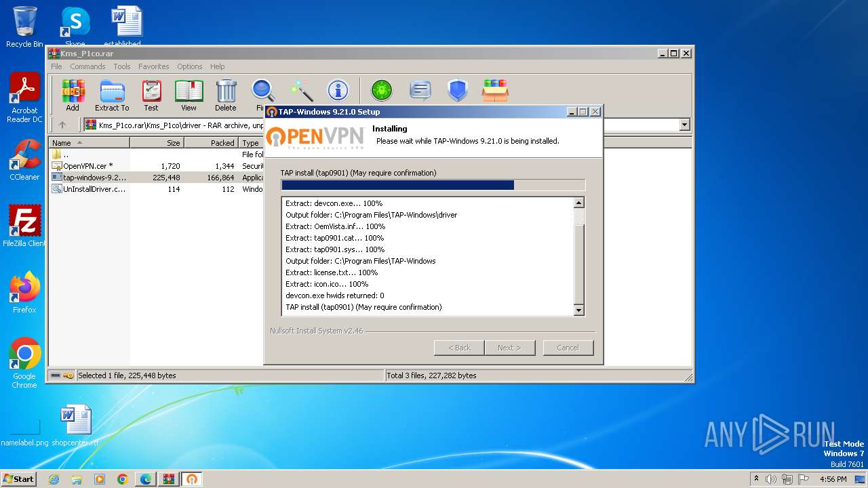Click the taskbar clock showing 4:56 PM
Image resolution: width=868 pixels, height=488 pixels.
pos(833,479)
